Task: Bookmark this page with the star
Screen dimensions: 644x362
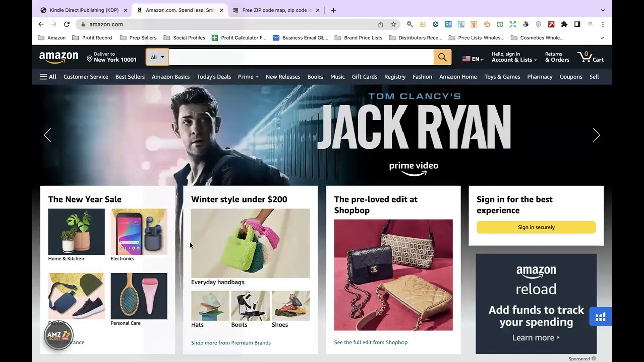Action: coord(393,24)
